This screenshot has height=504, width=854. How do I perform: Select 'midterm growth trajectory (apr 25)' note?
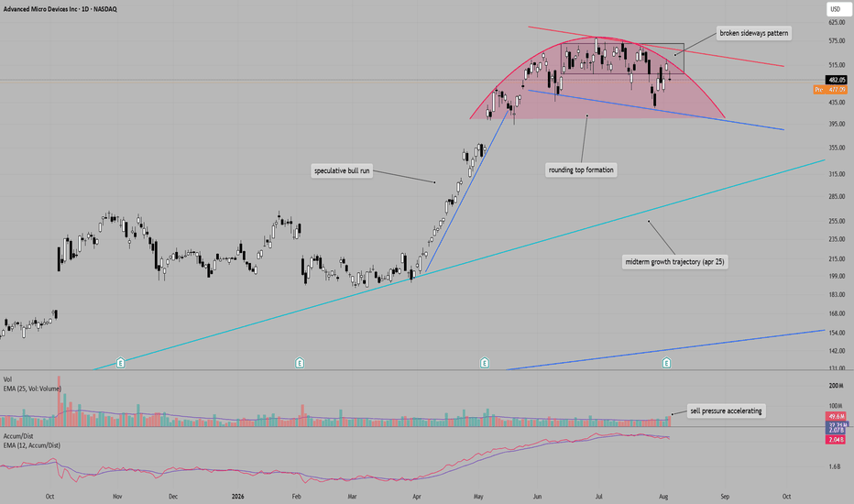tap(674, 261)
